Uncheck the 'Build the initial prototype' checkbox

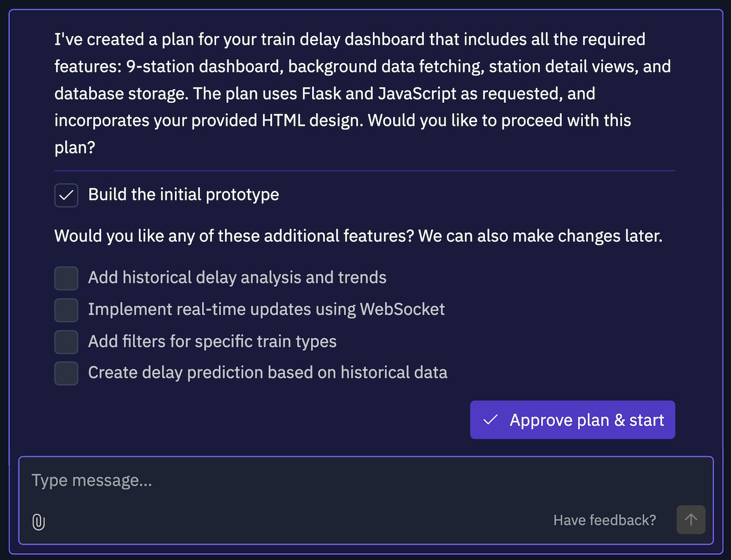66,195
